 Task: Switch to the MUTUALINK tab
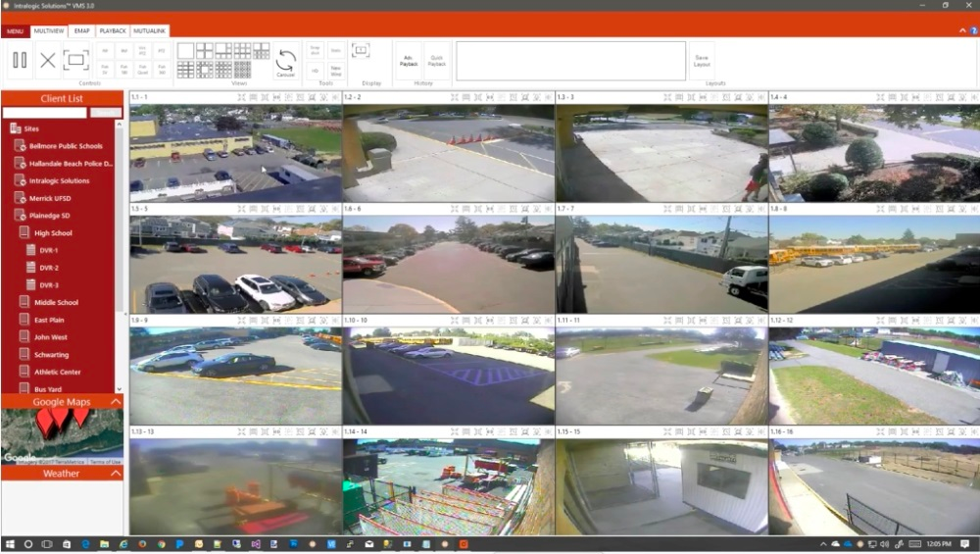tap(149, 30)
